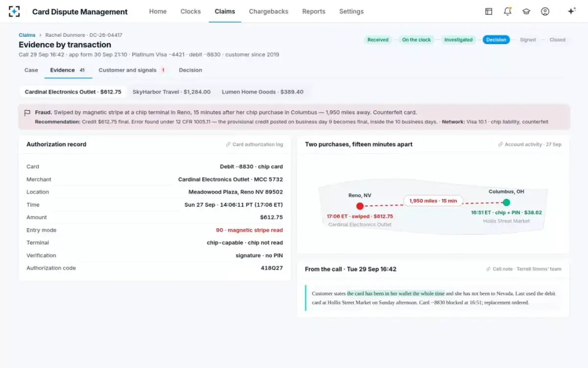The height and width of the screenshot is (368, 588).
Task: Click the Investigated status step
Action: point(459,40)
